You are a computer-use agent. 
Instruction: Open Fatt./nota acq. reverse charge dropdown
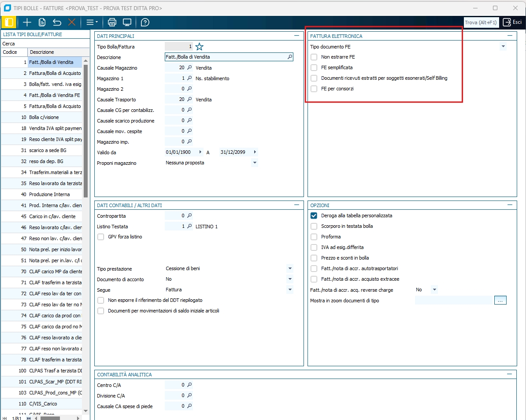click(x=434, y=290)
